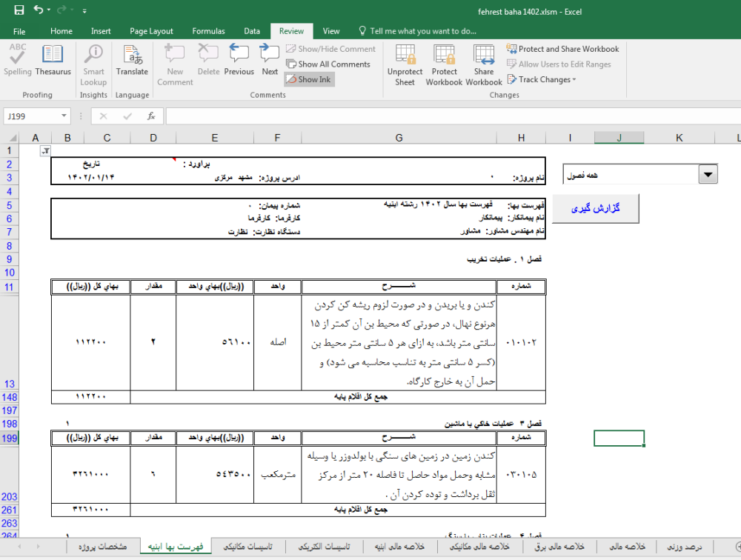Jump to the Next comment
This screenshot has width=741, height=560.
[269, 63]
